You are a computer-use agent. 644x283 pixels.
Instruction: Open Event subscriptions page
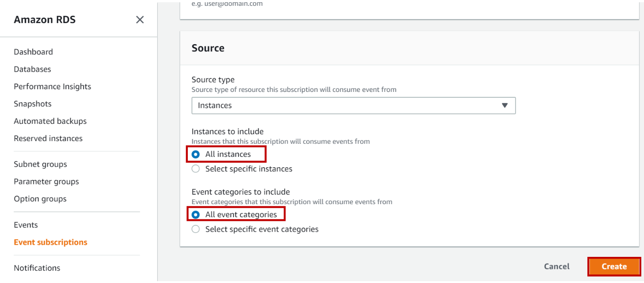tap(50, 242)
